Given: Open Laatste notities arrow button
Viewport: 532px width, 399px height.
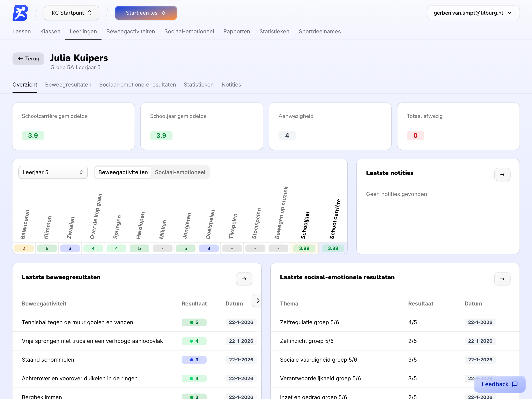Looking at the screenshot, I should (x=502, y=175).
